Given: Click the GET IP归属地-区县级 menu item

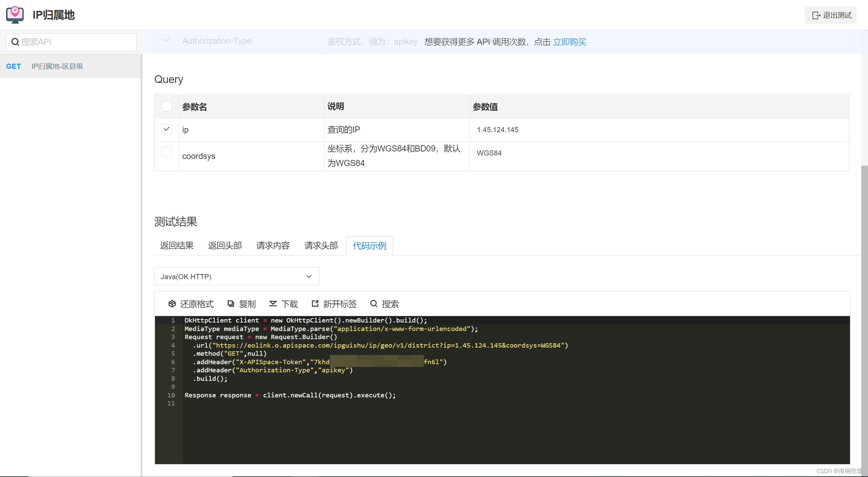Looking at the screenshot, I should (71, 66).
